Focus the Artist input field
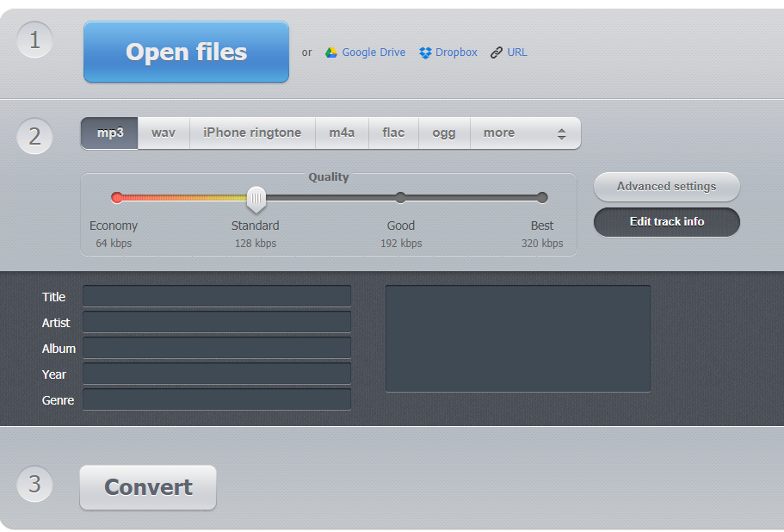 pos(217,322)
